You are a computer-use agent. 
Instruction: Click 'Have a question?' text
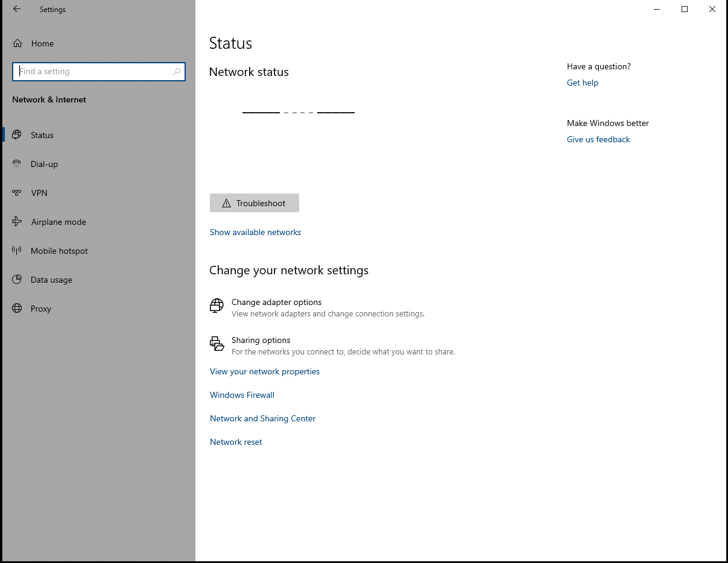pos(599,66)
